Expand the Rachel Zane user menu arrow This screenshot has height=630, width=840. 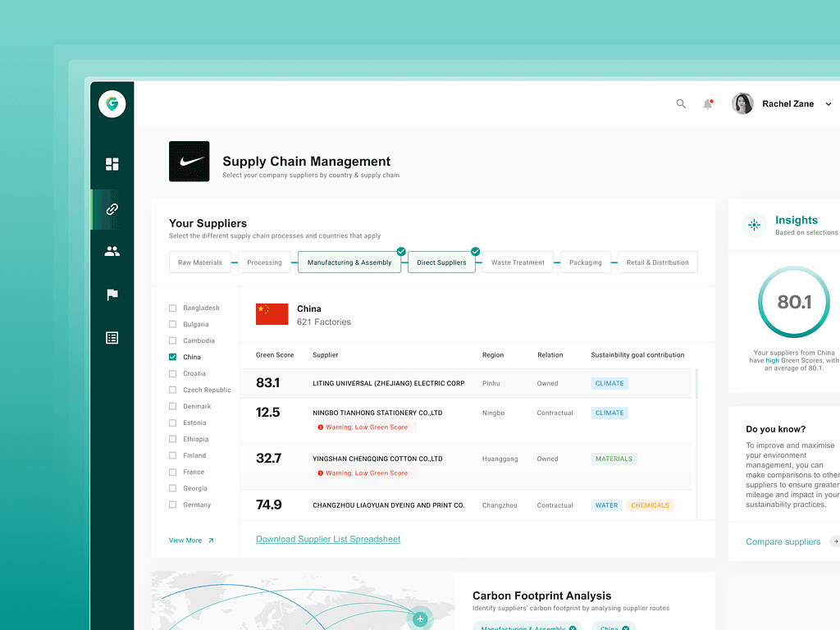828,104
